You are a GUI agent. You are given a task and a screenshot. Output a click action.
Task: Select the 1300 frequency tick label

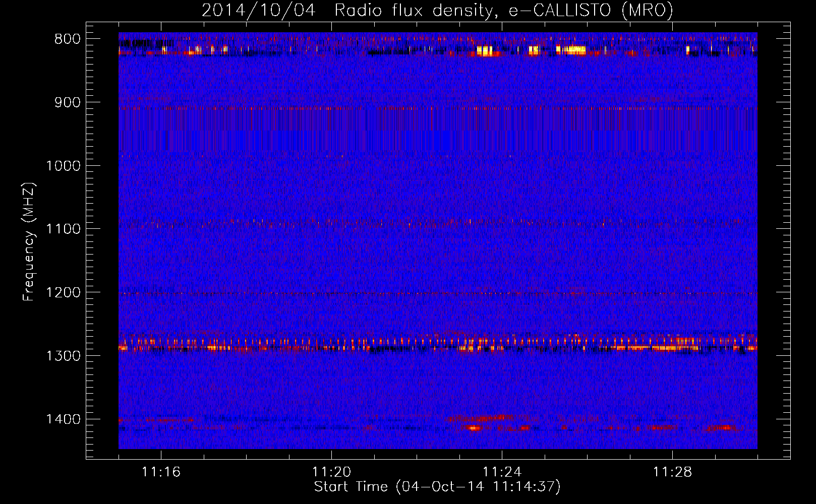tap(63, 356)
